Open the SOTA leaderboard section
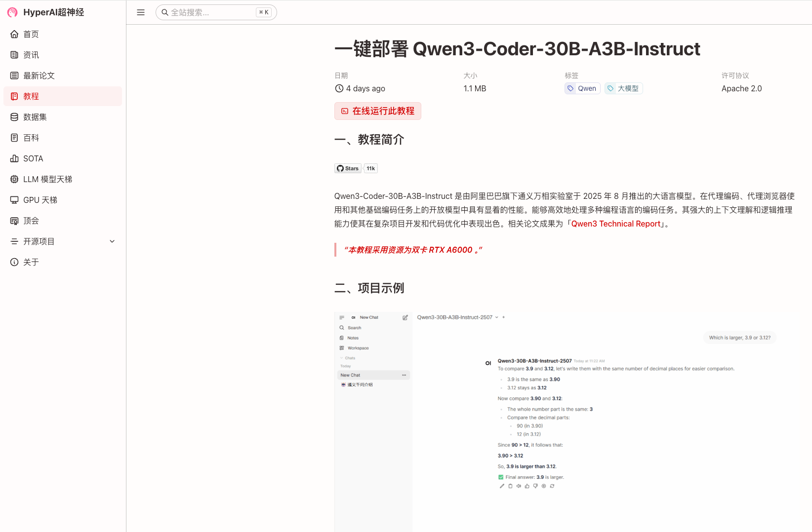Viewport: 812px width, 532px height. click(x=33, y=158)
